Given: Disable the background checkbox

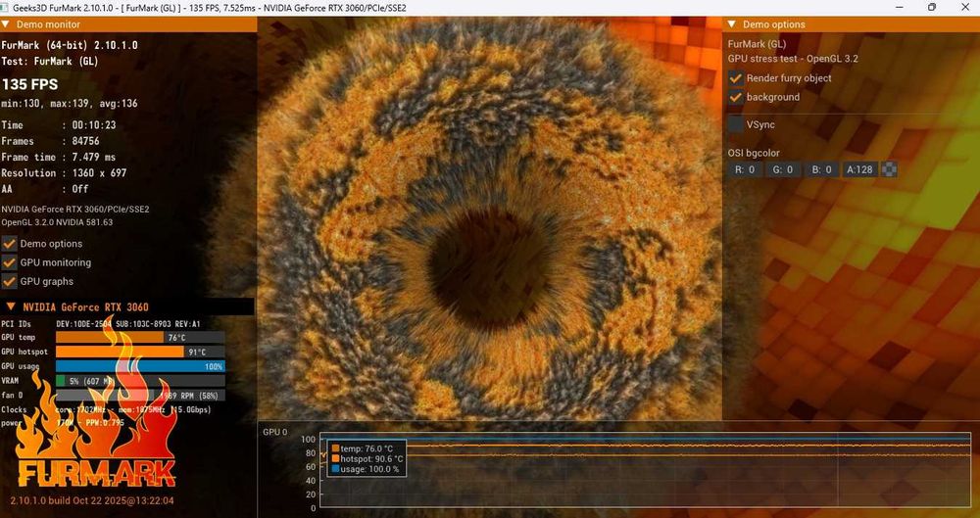Looking at the screenshot, I should (x=736, y=97).
